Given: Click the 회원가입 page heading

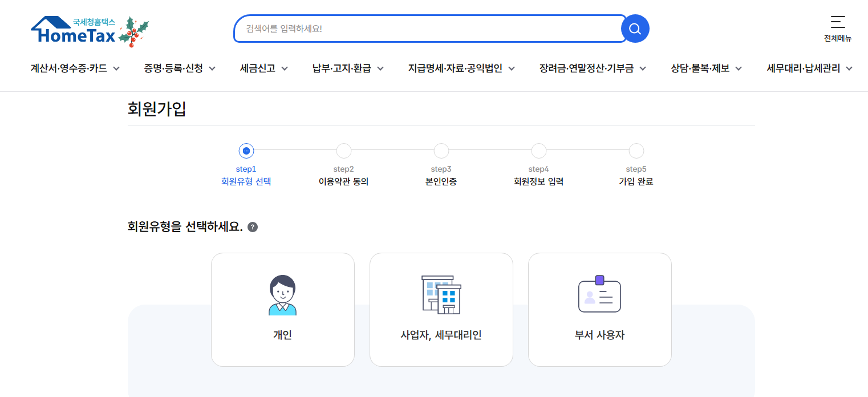Looking at the screenshot, I should pyautogui.click(x=157, y=109).
